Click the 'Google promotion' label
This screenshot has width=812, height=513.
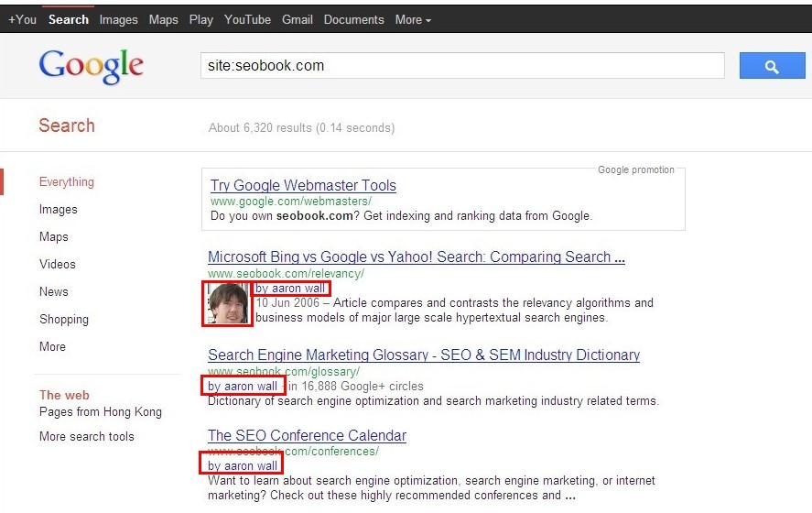[636, 169]
